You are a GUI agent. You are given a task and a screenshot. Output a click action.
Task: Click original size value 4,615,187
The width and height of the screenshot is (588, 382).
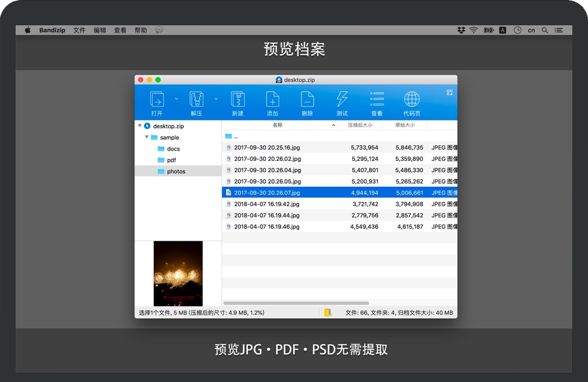pos(410,227)
